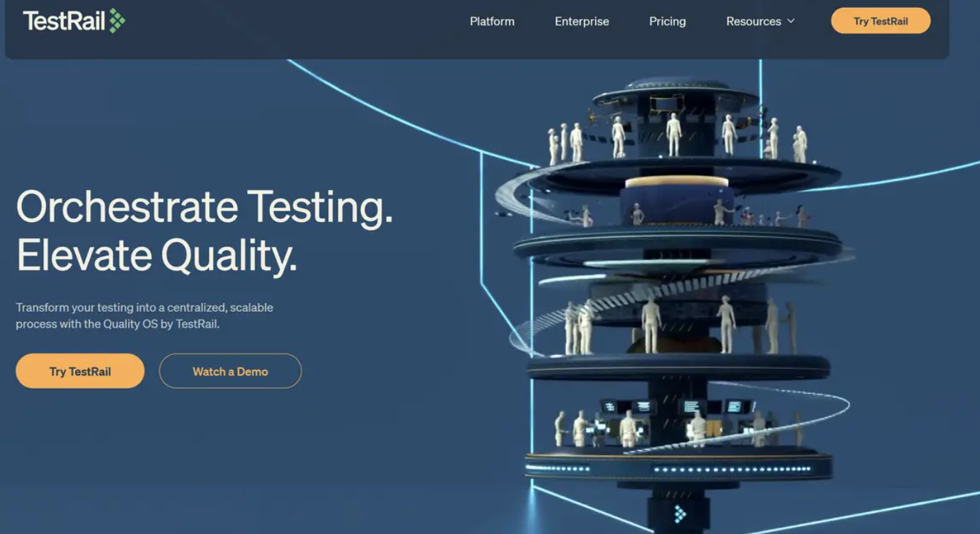
Task: Click the hero Try TestRail button
Action: point(80,371)
